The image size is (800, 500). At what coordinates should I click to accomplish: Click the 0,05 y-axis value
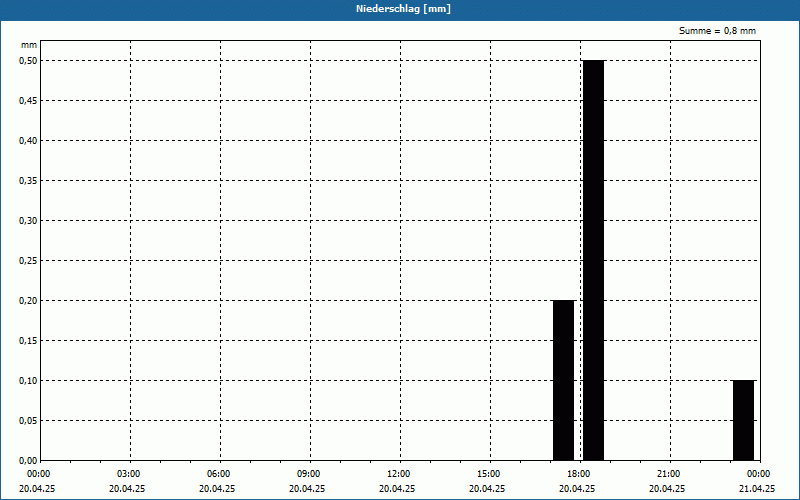coord(28,421)
